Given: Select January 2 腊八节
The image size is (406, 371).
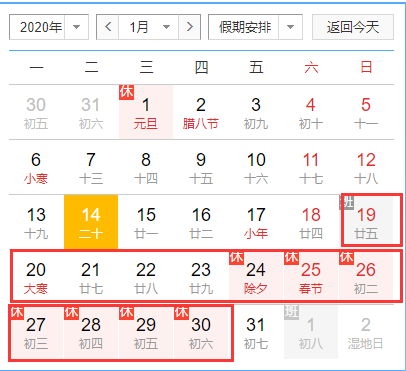Looking at the screenshot, I should tap(201, 112).
